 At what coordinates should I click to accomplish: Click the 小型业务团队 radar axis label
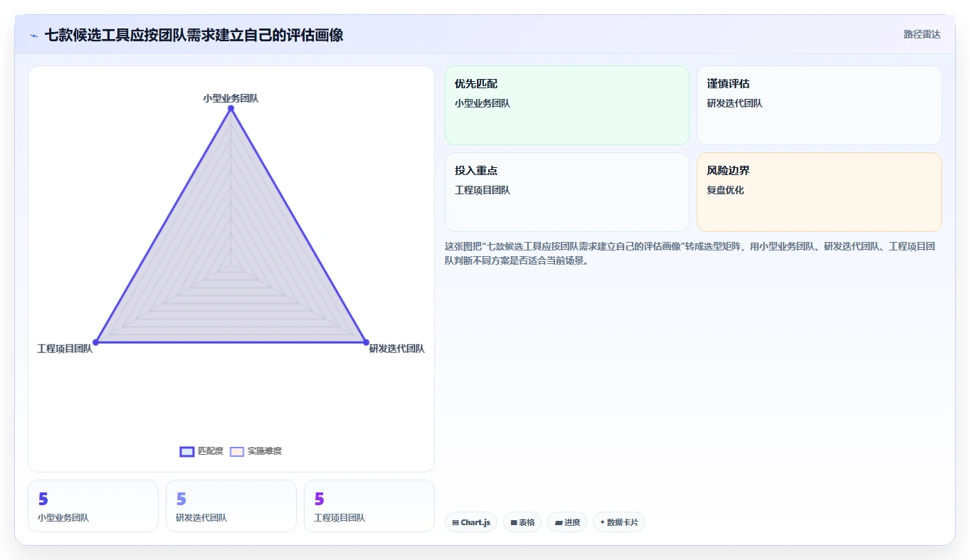pyautogui.click(x=231, y=98)
